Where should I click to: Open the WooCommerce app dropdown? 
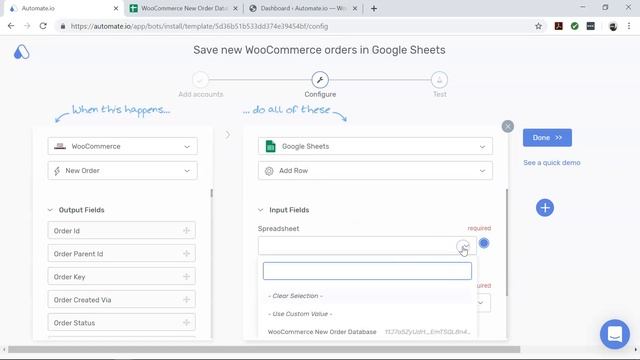[x=122, y=146]
